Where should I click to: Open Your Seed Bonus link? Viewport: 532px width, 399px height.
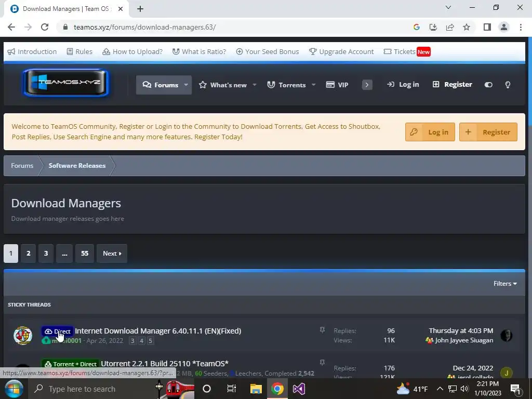click(268, 51)
